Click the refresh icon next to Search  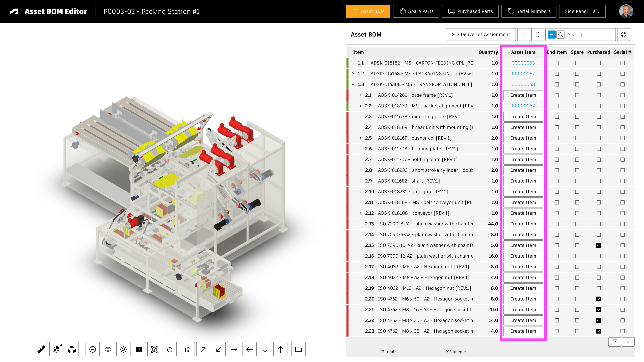[623, 35]
